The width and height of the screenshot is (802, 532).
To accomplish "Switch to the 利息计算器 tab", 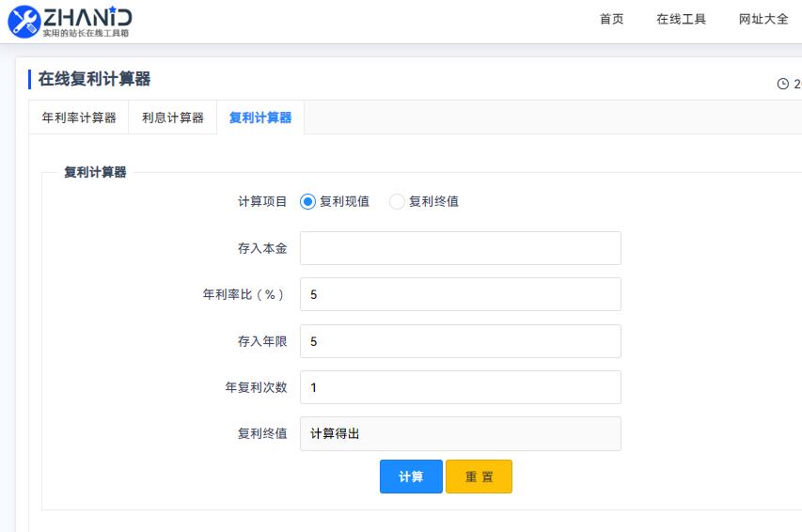I will pos(173,117).
